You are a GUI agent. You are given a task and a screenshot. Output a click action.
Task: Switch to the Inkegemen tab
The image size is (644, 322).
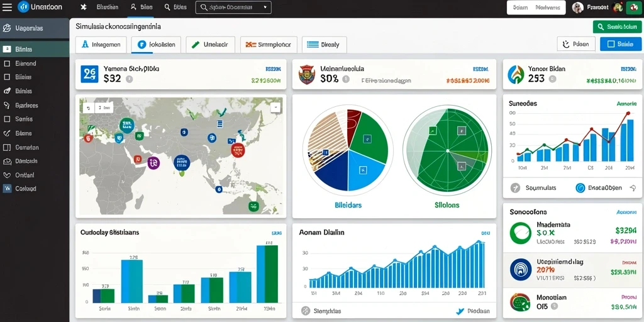(x=101, y=45)
